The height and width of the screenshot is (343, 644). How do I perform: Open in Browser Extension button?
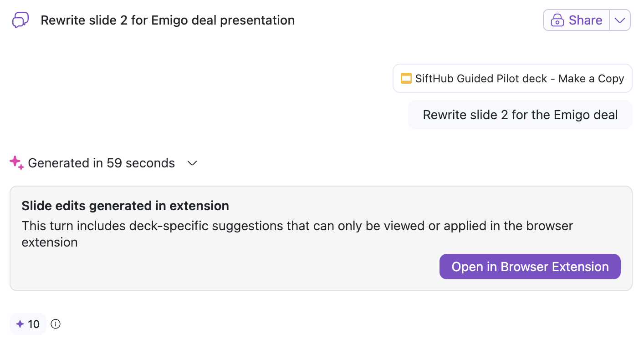click(x=530, y=267)
